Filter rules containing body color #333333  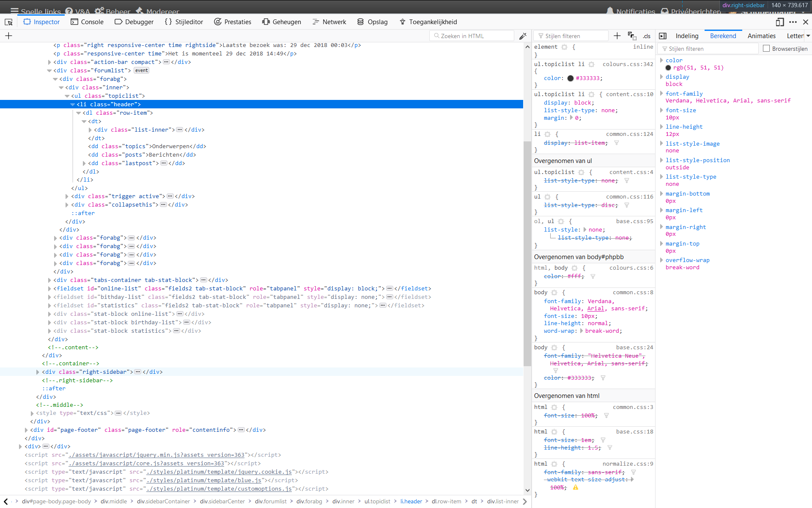point(603,378)
